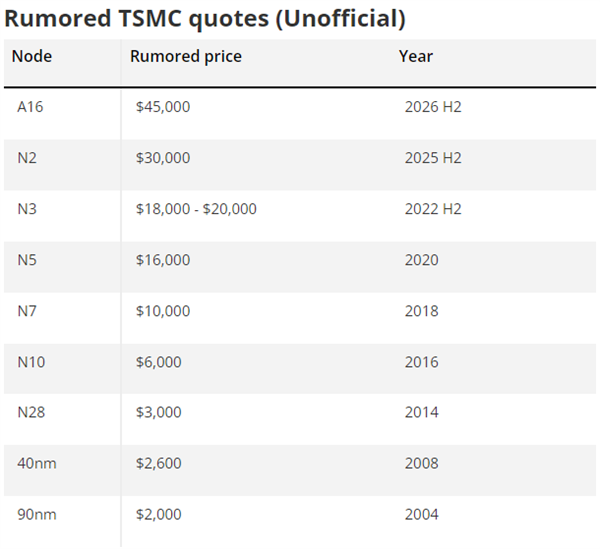Click the Node column header
Screen dimensions: 600x549
point(32,56)
